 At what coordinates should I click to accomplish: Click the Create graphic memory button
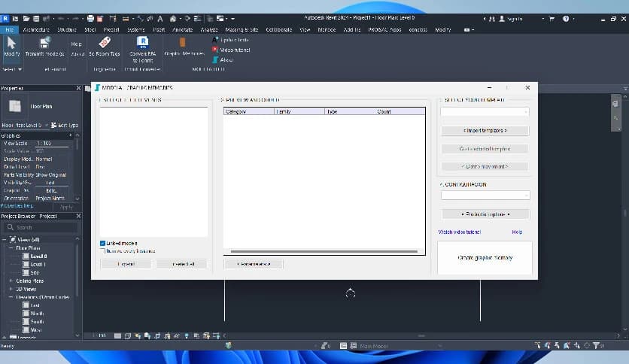tap(485, 258)
